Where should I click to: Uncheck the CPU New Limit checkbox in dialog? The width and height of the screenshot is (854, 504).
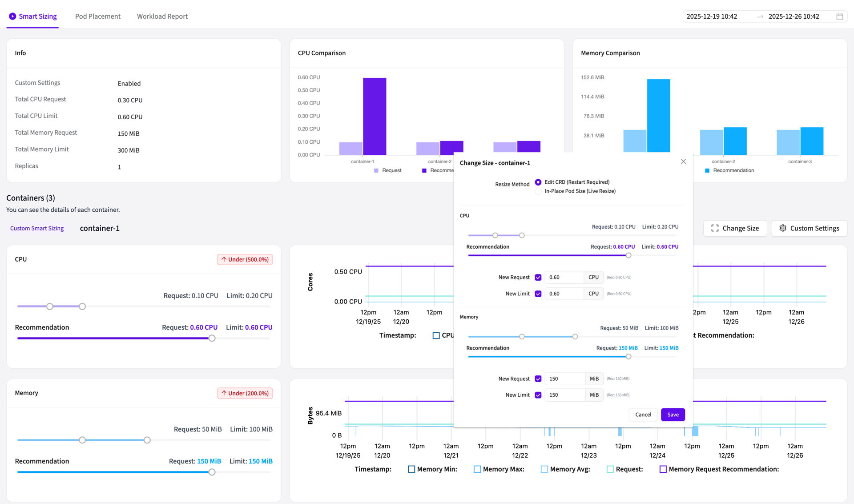(538, 294)
